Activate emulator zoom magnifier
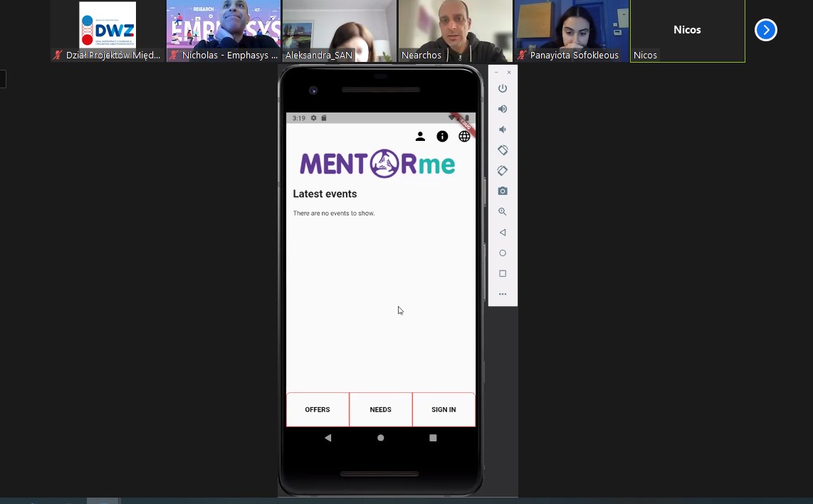The width and height of the screenshot is (813, 504). point(503,211)
